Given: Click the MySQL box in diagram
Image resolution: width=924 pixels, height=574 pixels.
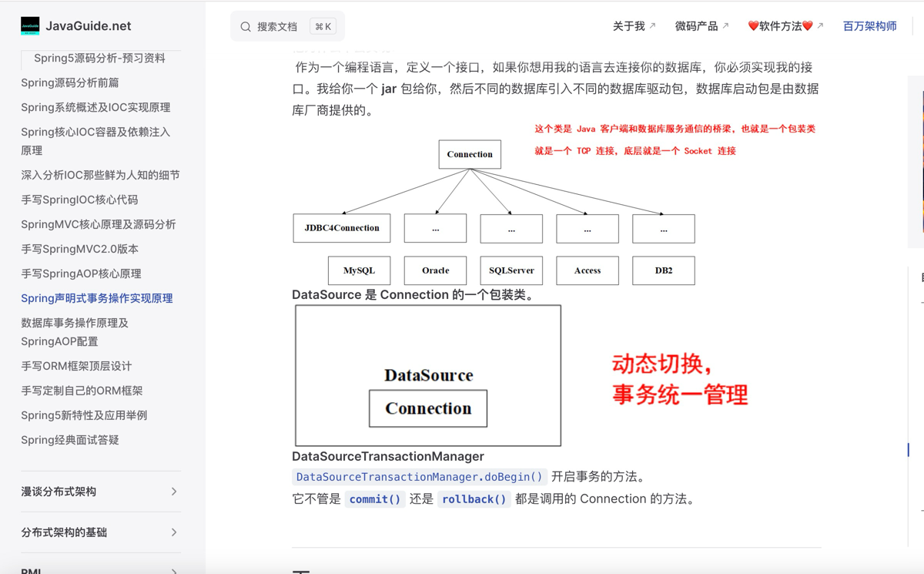Looking at the screenshot, I should (x=359, y=270).
